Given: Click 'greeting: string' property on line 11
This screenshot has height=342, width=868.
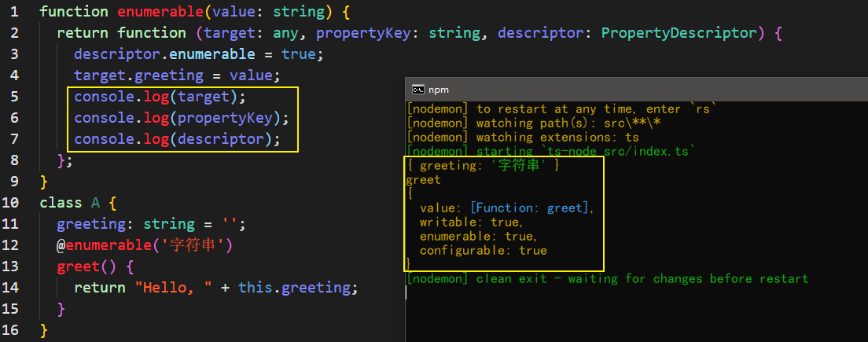Looking at the screenshot, I should pos(126,224).
